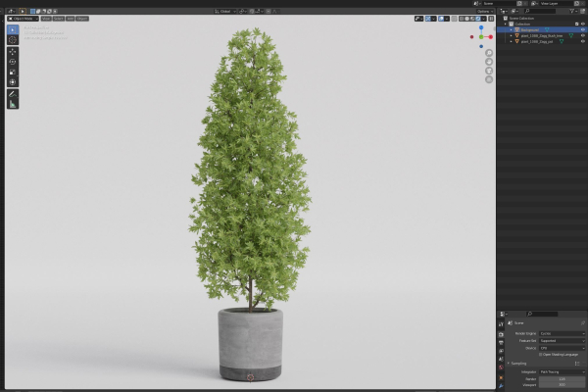Select the Scale tool

point(13,72)
